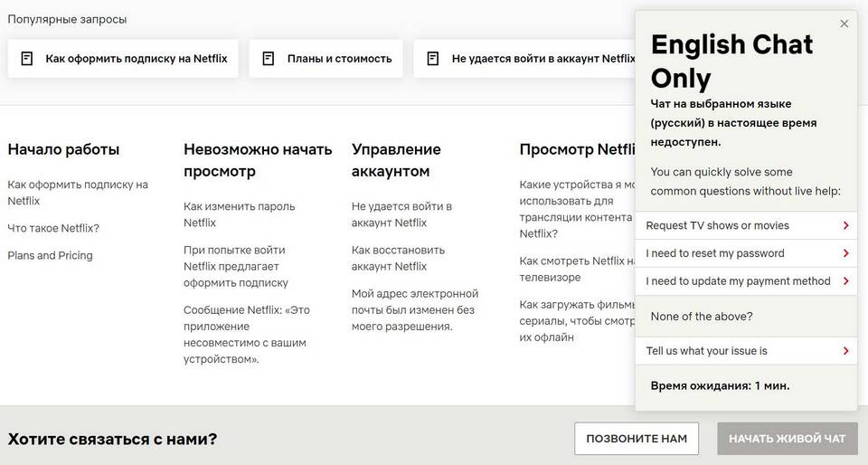Click red chevron next to 'I need to update my payment method'
Viewport: 868px width, 465px height.
pyautogui.click(x=846, y=280)
